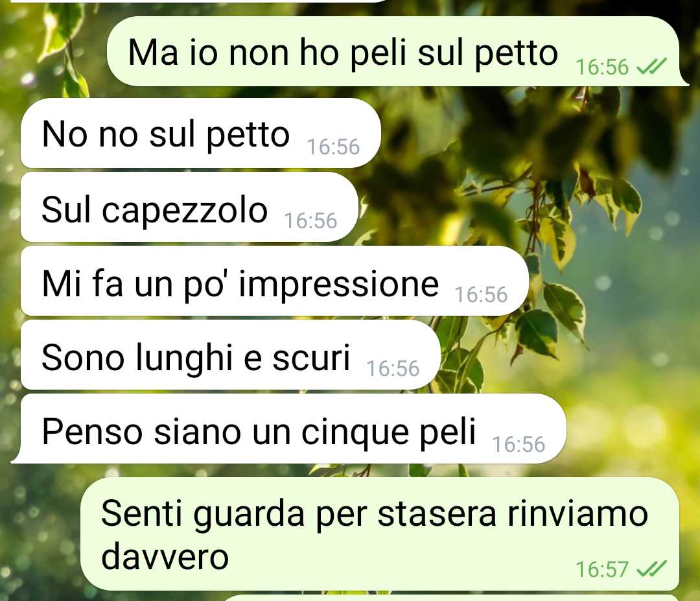Tap double-check read receipt on first message
The image size is (700, 601).
651,67
